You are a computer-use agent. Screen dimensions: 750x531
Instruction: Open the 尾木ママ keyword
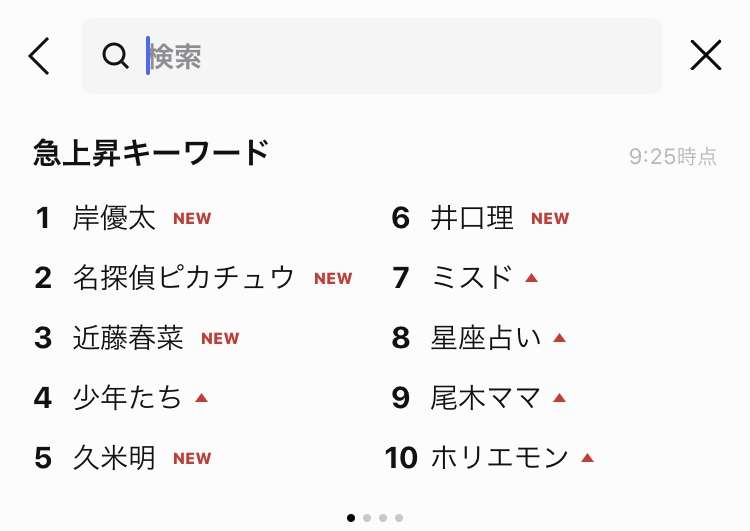[485, 398]
